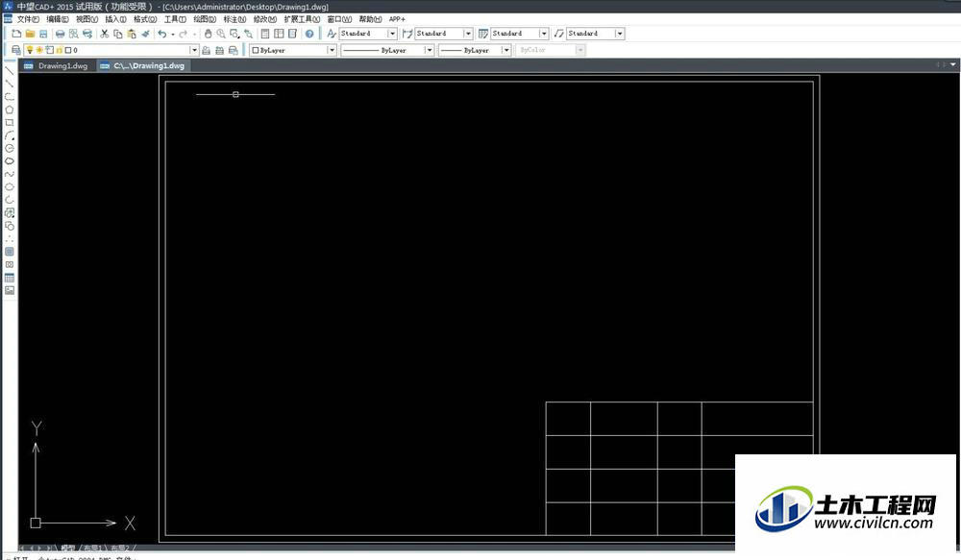Toggle layer 0 lock icon
Screen dimensions: 961x560
60,50
